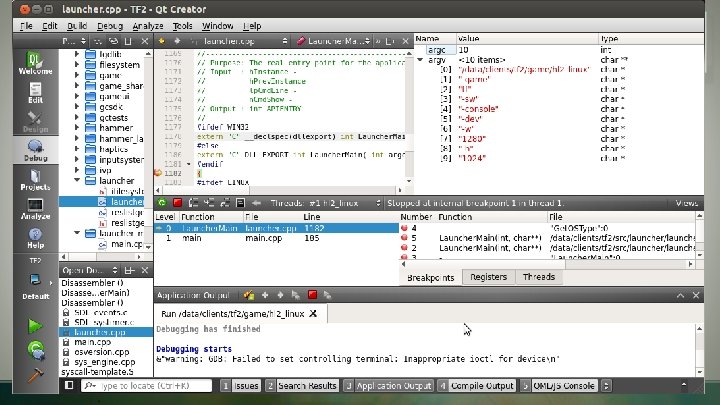
Task: Maximize the output pane with the caret
Action: (x=681, y=295)
